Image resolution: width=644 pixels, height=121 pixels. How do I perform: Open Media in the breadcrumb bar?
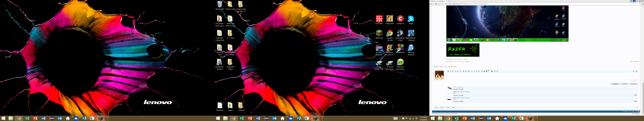click(x=454, y=107)
